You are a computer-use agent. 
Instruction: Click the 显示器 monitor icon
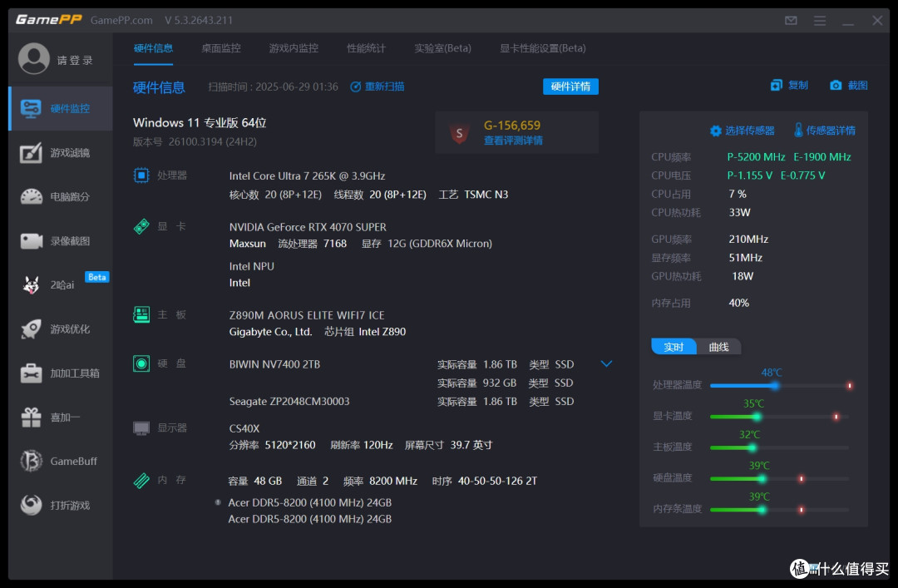141,428
